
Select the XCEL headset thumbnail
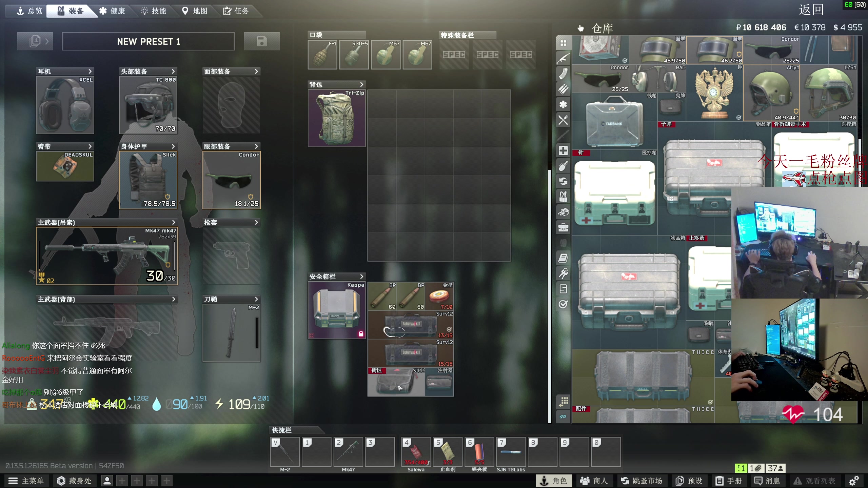(65, 105)
